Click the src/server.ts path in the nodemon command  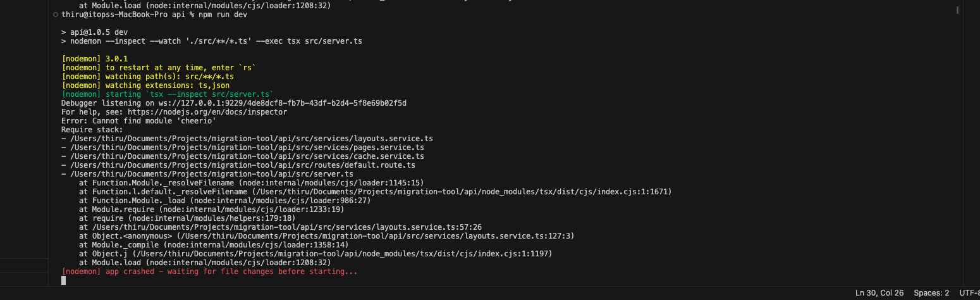coord(333,41)
